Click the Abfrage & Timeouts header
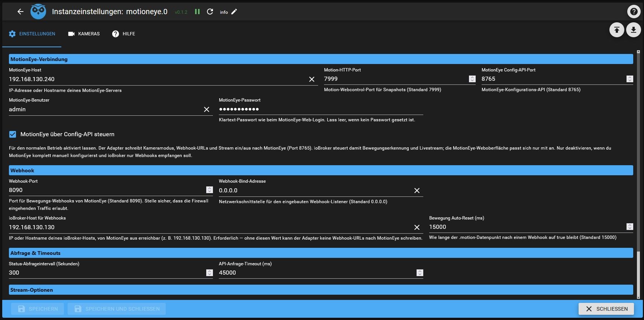The width and height of the screenshot is (644, 320). pos(321,253)
